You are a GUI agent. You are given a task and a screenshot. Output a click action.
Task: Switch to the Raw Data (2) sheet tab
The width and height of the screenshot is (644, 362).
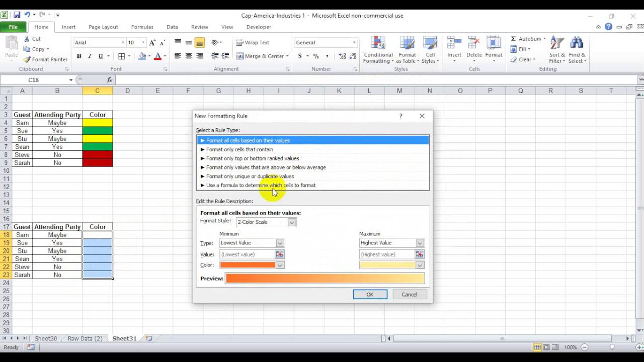[85, 338]
